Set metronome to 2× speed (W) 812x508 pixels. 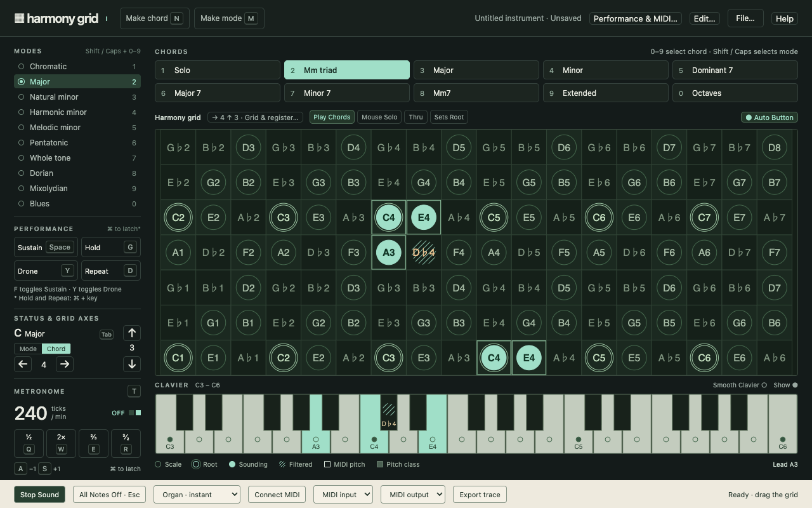tap(62, 443)
